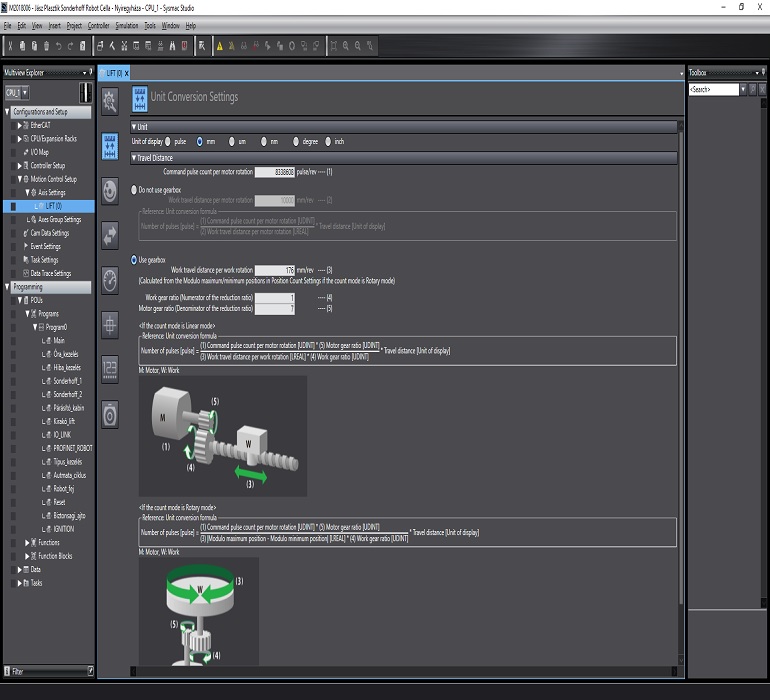Click the Motor gear ratio input field

(x=275, y=308)
